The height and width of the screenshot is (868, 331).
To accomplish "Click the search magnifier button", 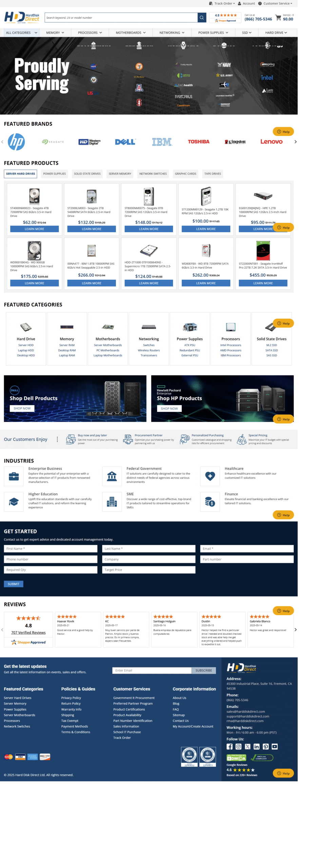I will point(202,18).
